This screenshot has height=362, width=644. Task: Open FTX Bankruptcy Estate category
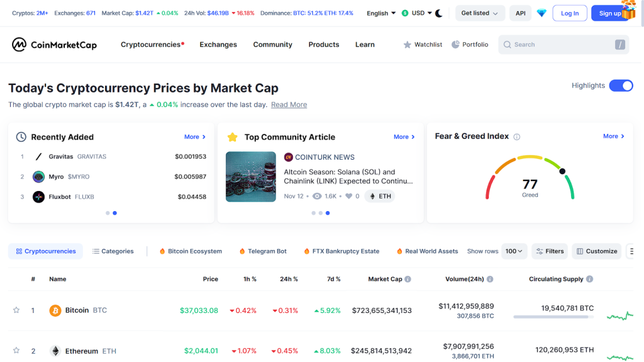tap(341, 251)
